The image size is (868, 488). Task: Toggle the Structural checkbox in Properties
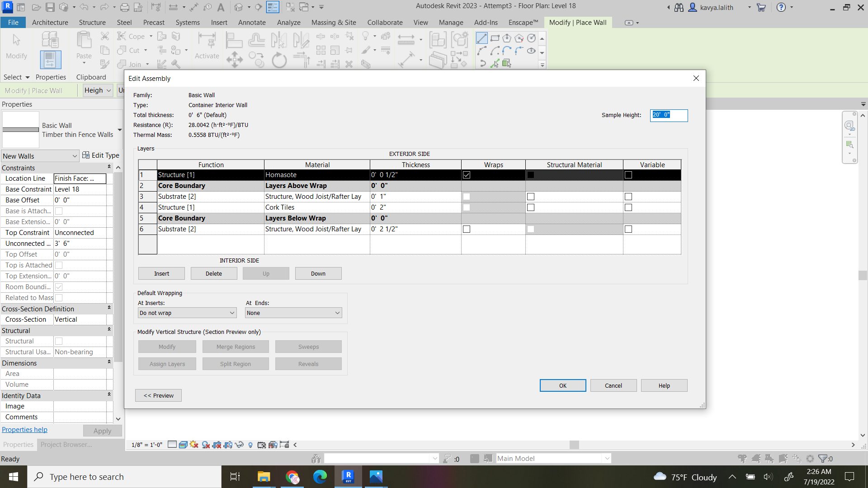coord(59,341)
